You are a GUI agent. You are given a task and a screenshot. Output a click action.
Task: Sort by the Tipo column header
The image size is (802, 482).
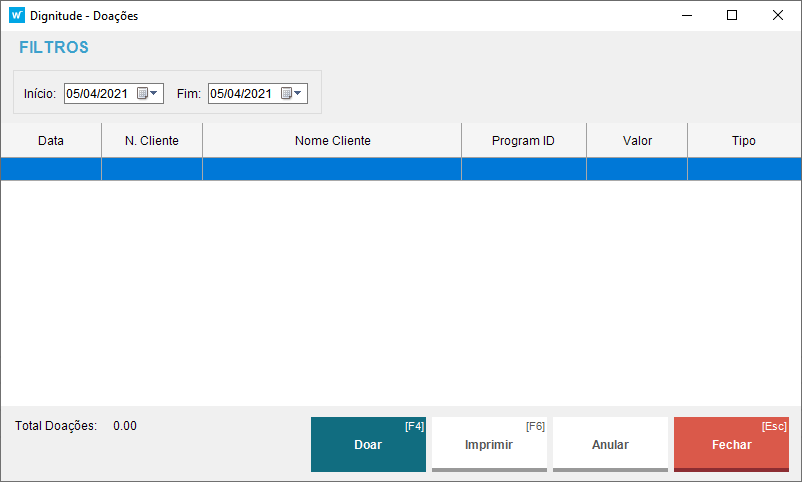pyautogui.click(x=744, y=141)
